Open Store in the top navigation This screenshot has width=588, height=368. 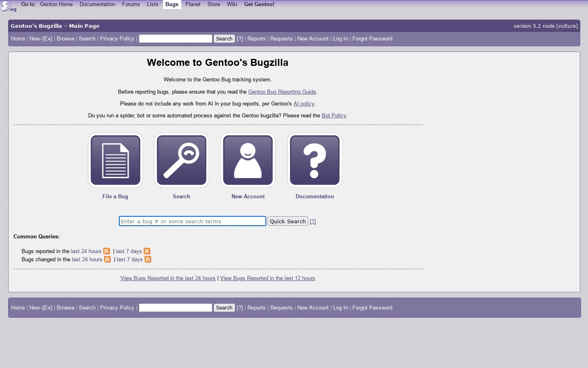[x=214, y=4]
